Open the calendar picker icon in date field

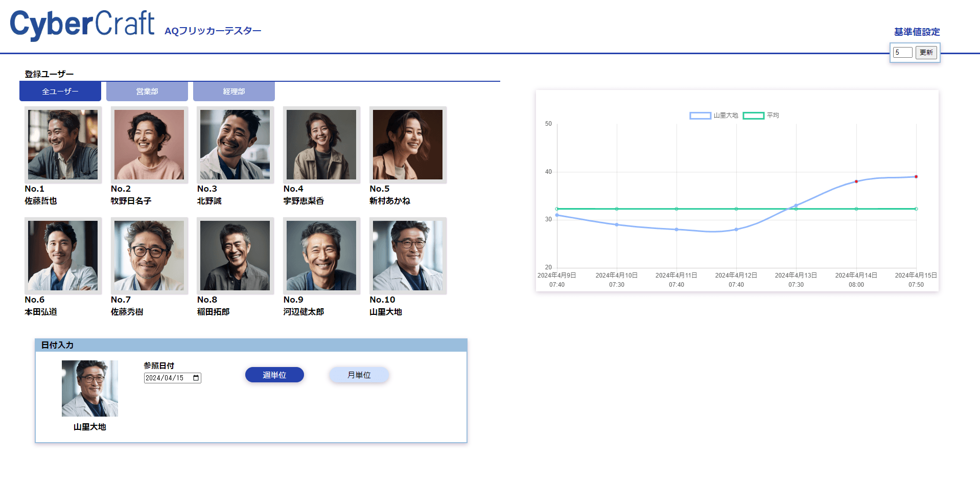coord(196,378)
